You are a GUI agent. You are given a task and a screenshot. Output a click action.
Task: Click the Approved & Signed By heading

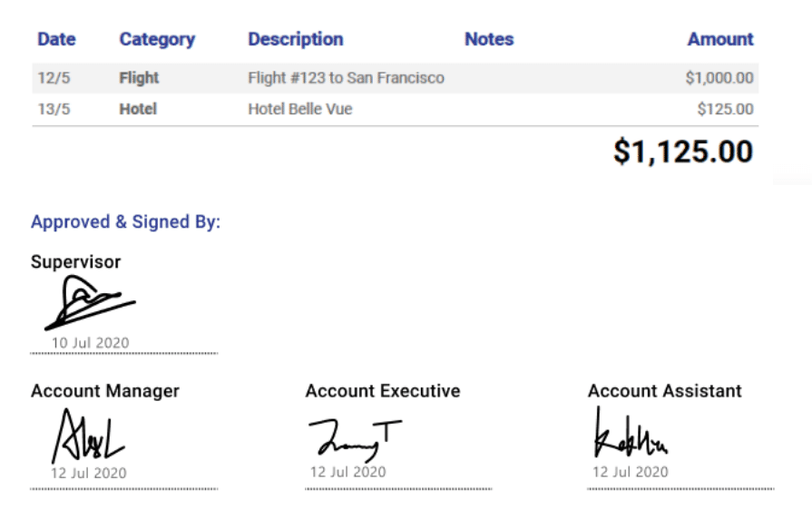(x=125, y=222)
